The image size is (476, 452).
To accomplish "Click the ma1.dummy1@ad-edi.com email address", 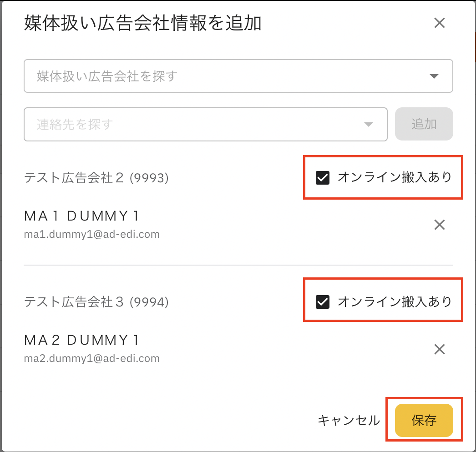I will 91,235.
